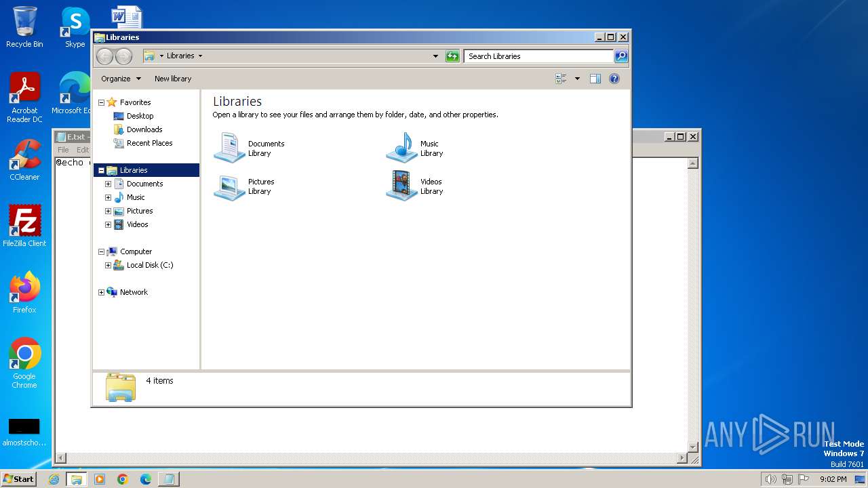Viewport: 868px width, 488px height.
Task: Launch Firefox desktop shortcut
Action: click(x=24, y=292)
